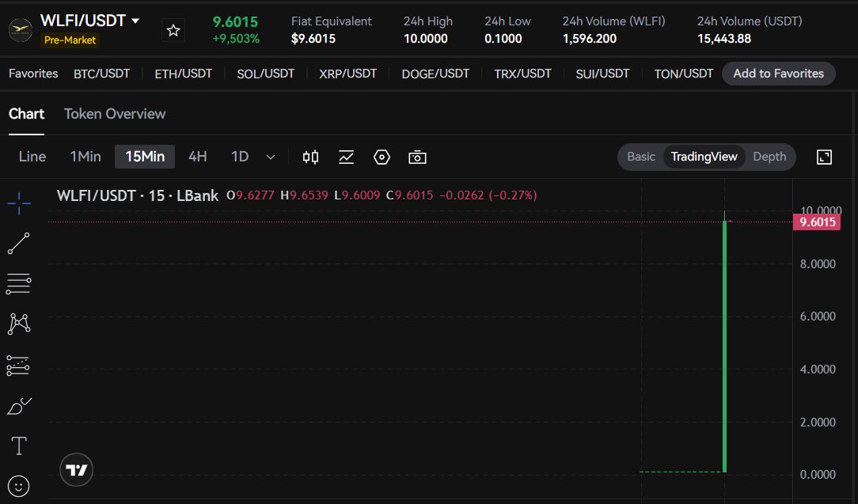Switch to Basic chart view
This screenshot has width=858, height=504.
(x=641, y=157)
